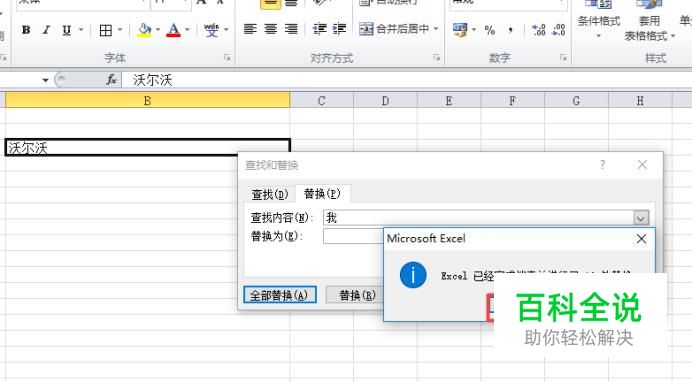Open the name box dropdown arrow
The image size is (692, 382).
pos(45,80)
